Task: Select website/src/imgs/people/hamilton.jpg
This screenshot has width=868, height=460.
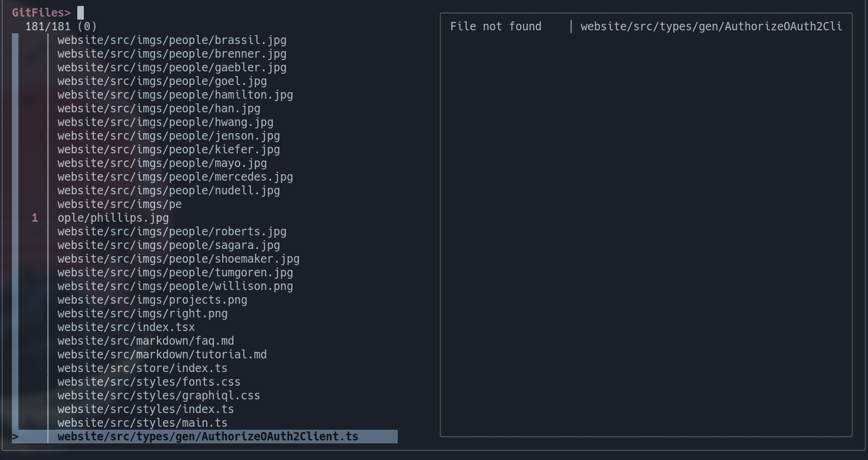Action: pyautogui.click(x=175, y=94)
